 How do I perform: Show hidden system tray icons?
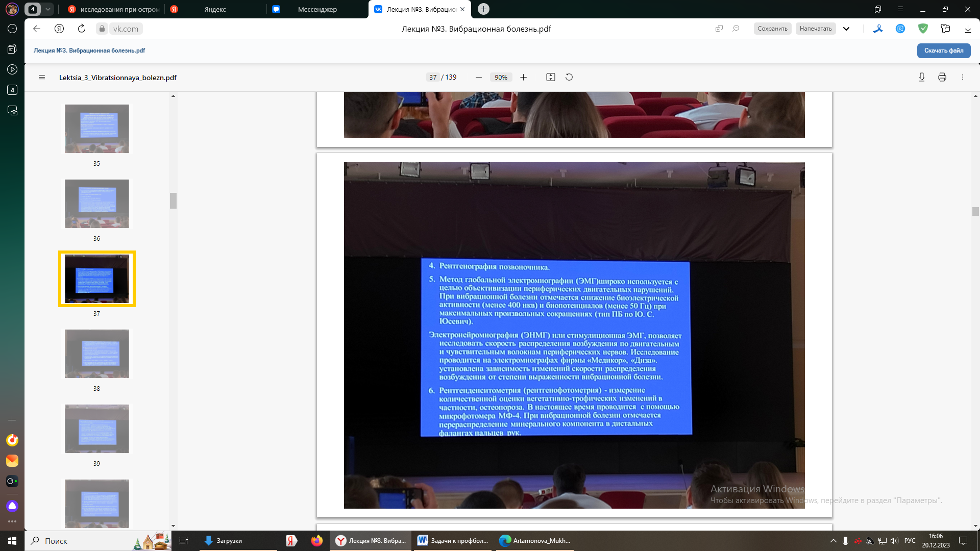click(833, 541)
